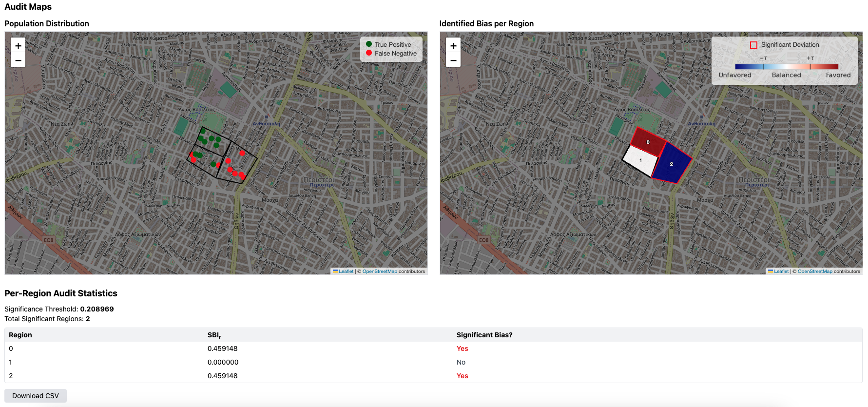Click the Yes bias cell for region 0
The height and width of the screenshot is (407, 868).
click(x=463, y=349)
